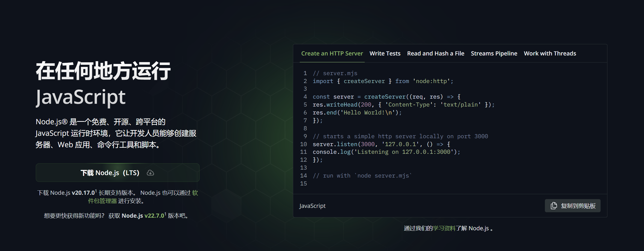Switch to the Write Tests tab
The width and height of the screenshot is (644, 251).
pos(385,54)
